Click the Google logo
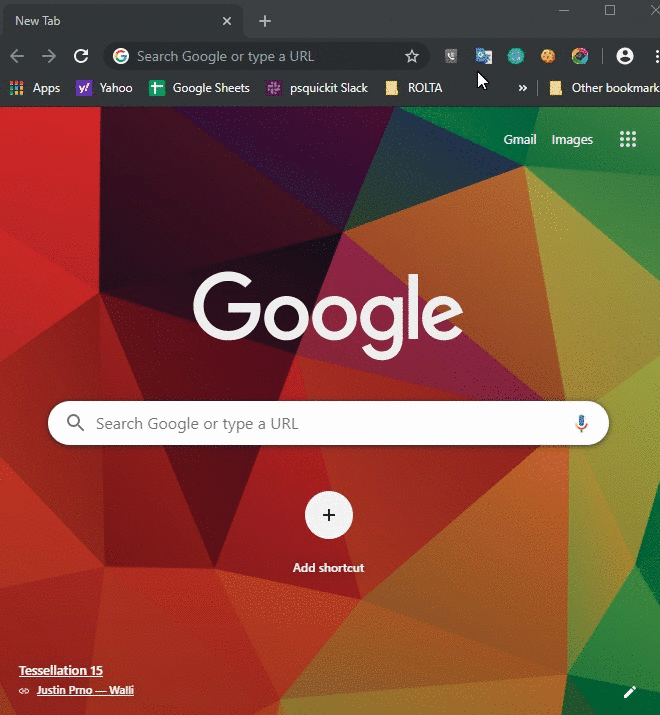The image size is (660, 715). point(328,315)
